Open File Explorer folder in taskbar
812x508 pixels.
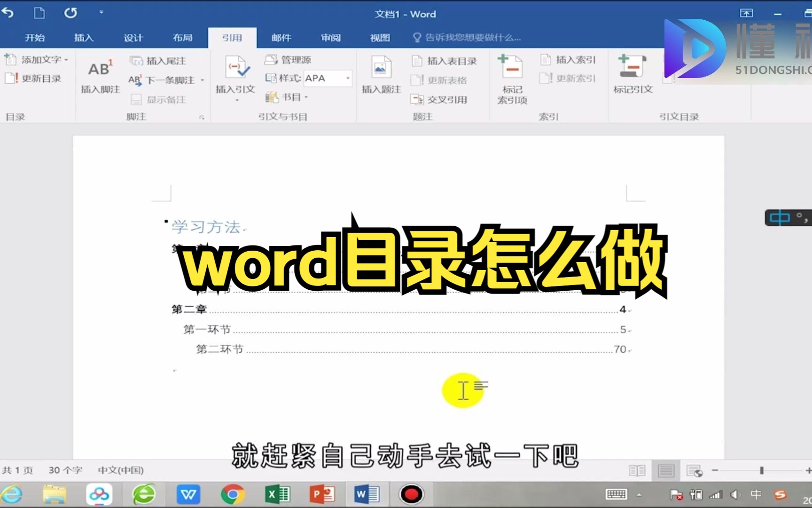coord(55,494)
